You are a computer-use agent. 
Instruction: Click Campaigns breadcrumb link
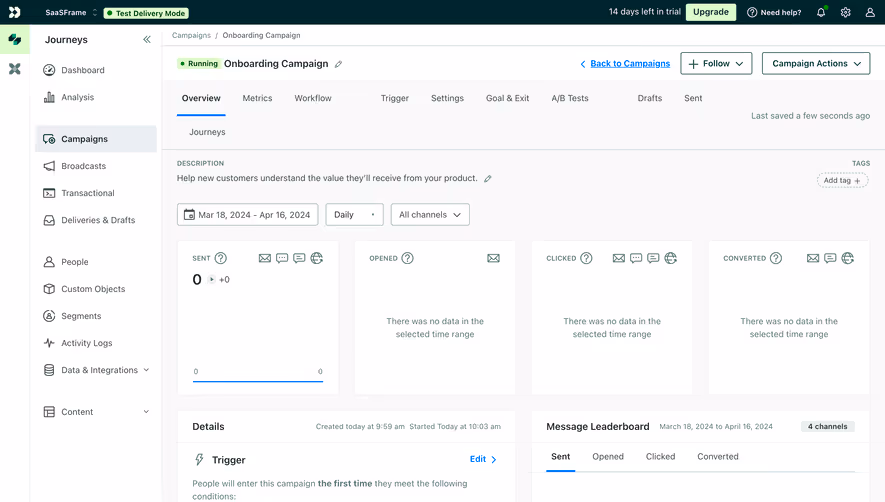click(x=191, y=35)
